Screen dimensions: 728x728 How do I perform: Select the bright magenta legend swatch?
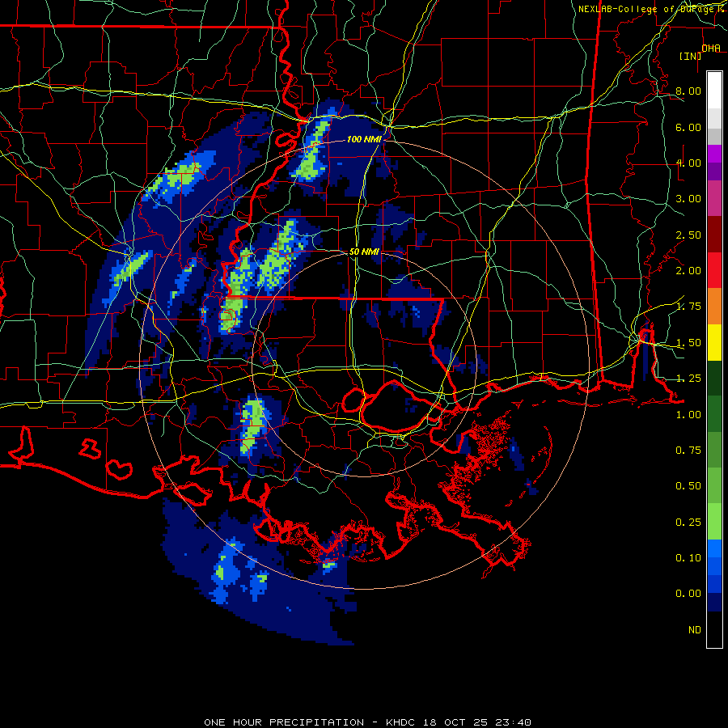(x=714, y=154)
